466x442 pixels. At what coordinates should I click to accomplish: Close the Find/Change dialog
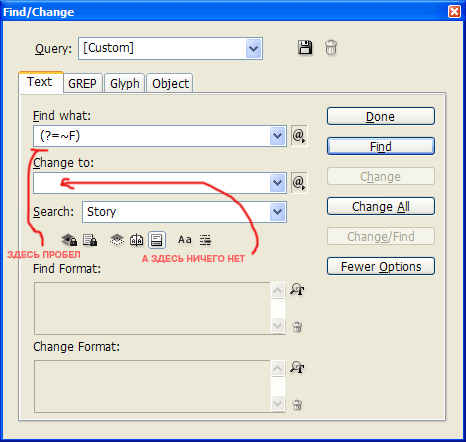coord(454,12)
